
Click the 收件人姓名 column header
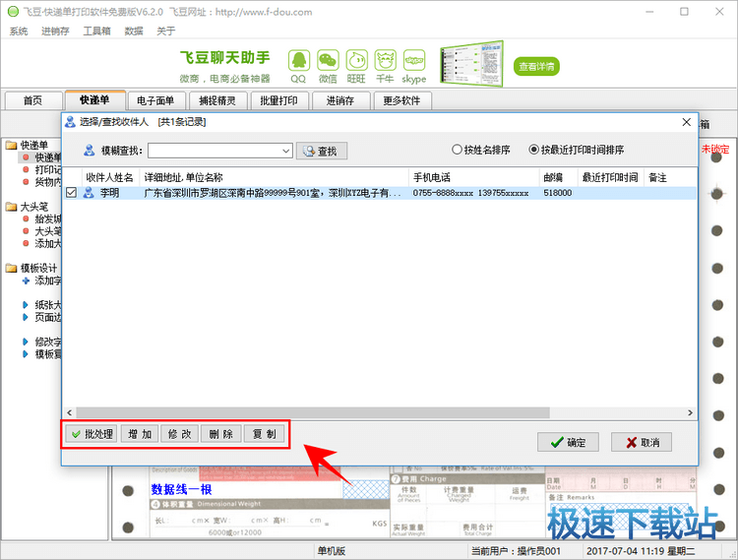click(x=109, y=177)
